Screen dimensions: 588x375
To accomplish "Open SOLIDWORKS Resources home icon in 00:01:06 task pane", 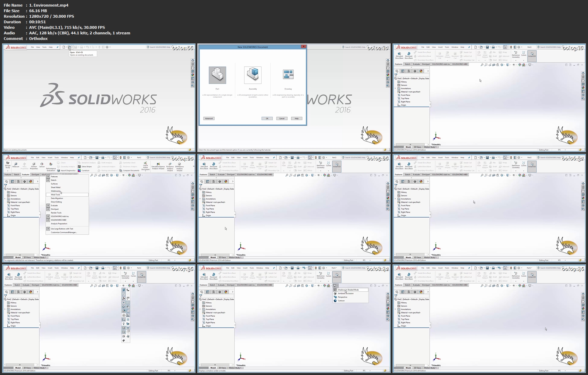I will click(192, 60).
